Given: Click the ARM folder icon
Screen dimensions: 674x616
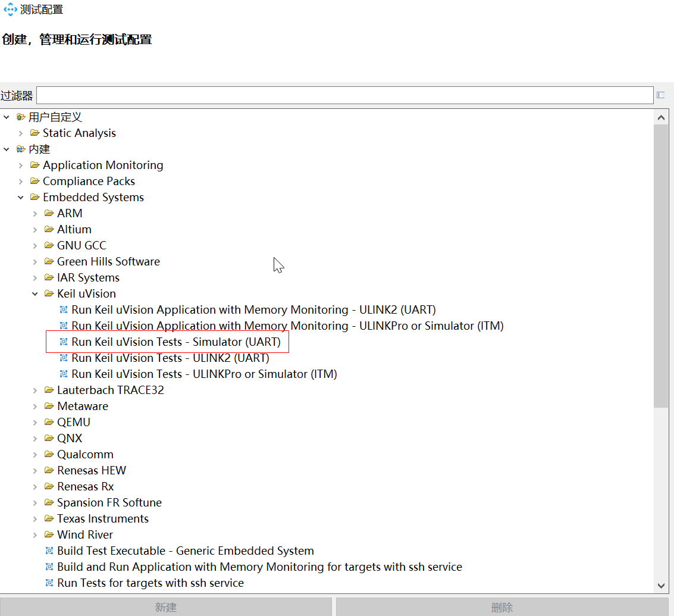Looking at the screenshot, I should (x=49, y=213).
